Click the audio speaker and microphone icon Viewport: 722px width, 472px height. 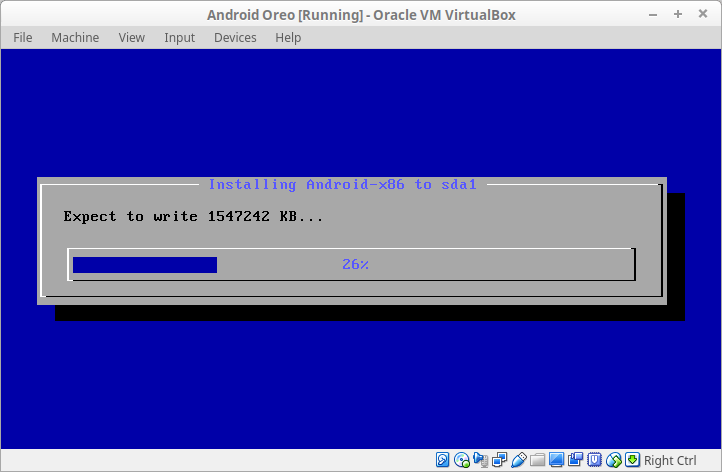[480, 460]
